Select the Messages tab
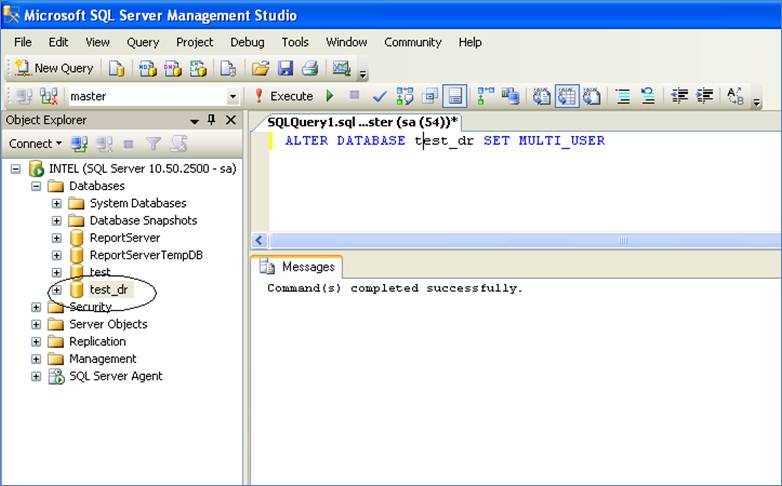Image resolution: width=782 pixels, height=486 pixels. point(297,267)
